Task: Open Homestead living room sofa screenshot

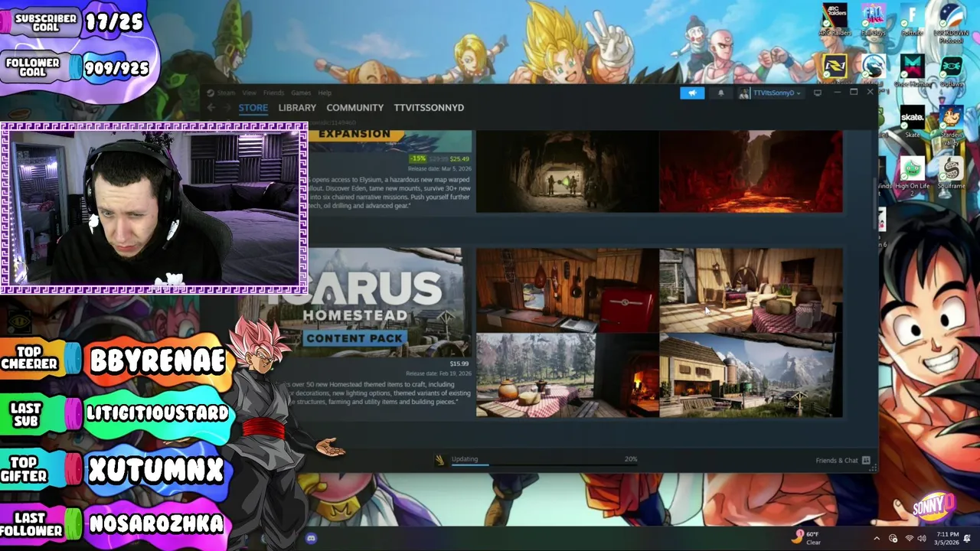Action: 751,289
